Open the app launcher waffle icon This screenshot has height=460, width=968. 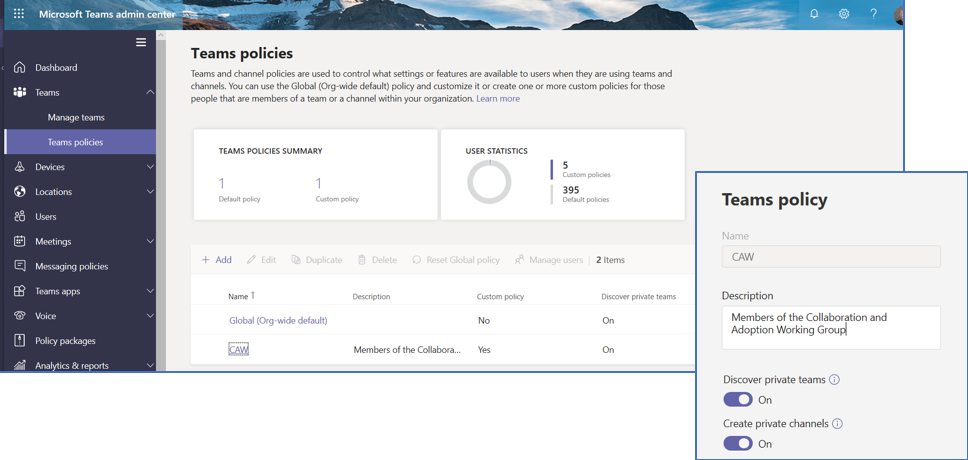coord(19,14)
